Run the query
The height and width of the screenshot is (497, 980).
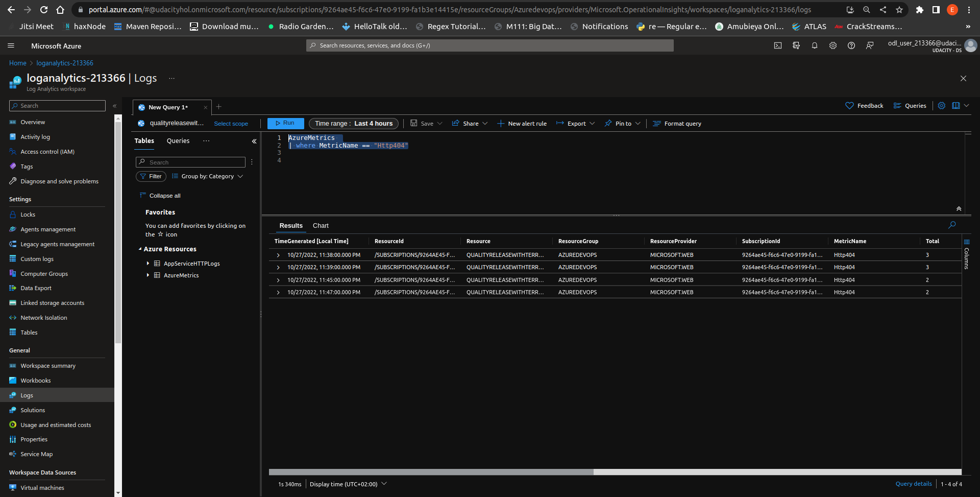(x=285, y=123)
